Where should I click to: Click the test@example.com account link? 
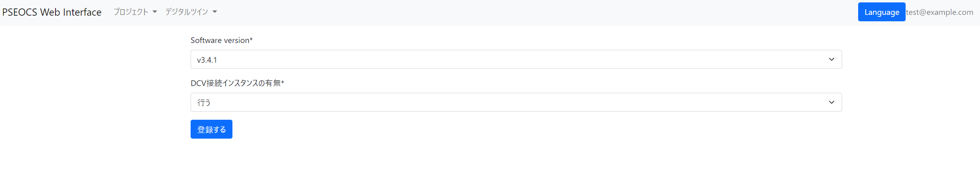[x=939, y=12]
